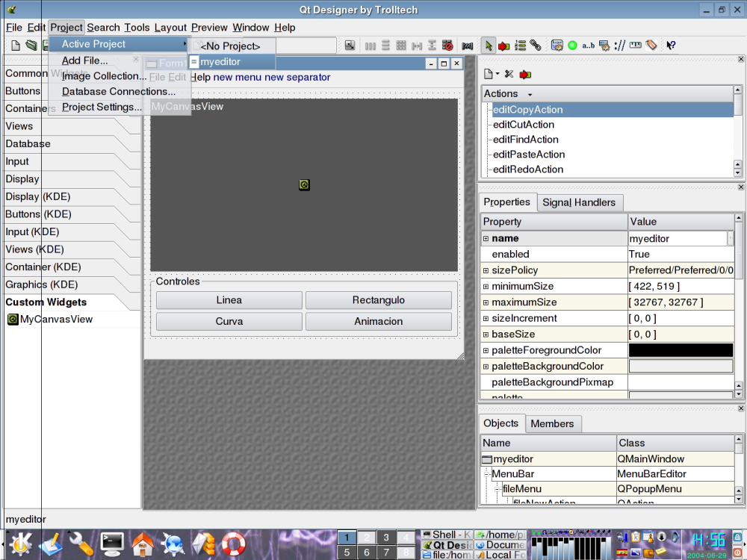Select MyCanvasView custom widget in toolbox

(x=50, y=319)
